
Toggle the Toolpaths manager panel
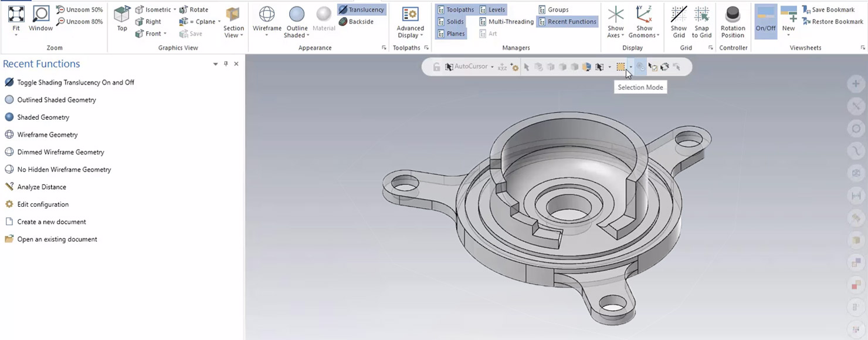click(455, 10)
